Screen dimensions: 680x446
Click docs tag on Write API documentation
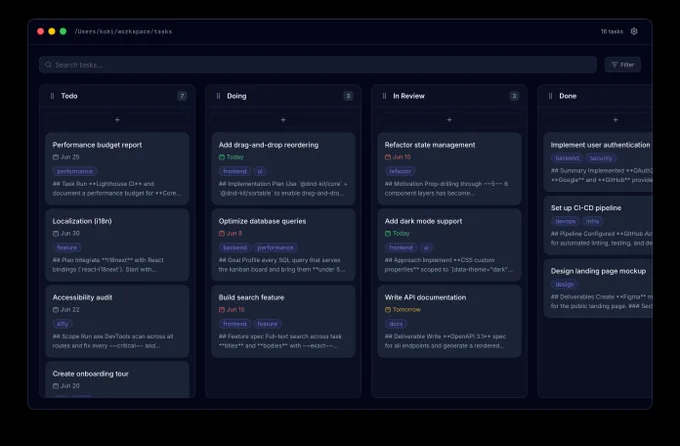396,324
